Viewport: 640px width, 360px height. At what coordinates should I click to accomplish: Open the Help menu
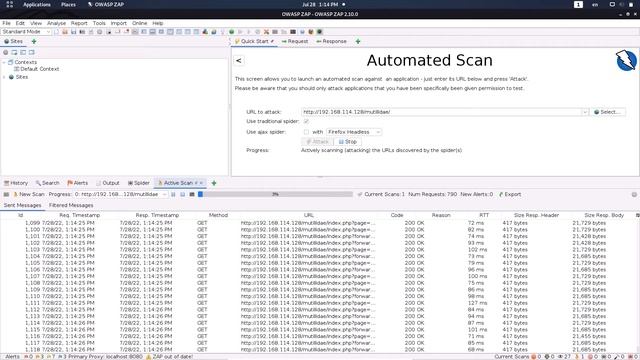(158, 23)
